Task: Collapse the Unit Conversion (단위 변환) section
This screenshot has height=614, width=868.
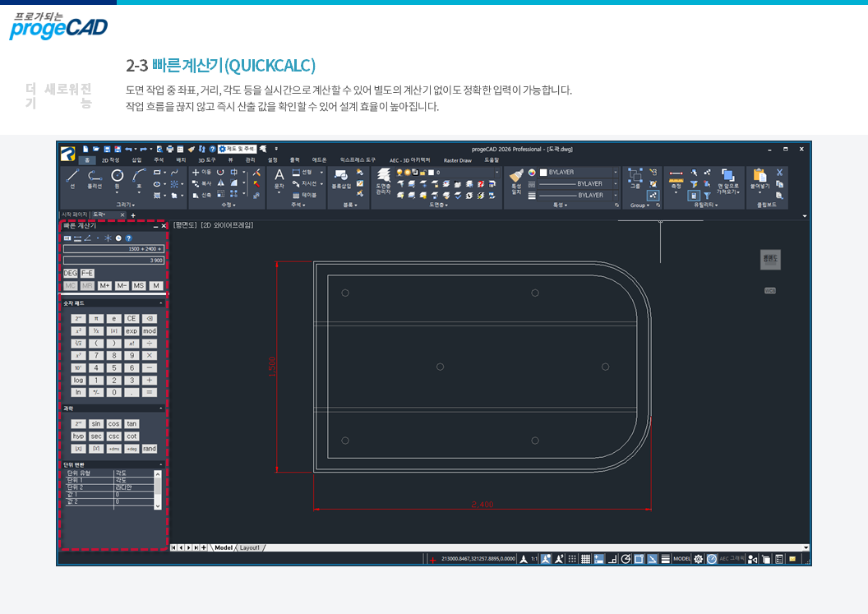Action: click(161, 464)
